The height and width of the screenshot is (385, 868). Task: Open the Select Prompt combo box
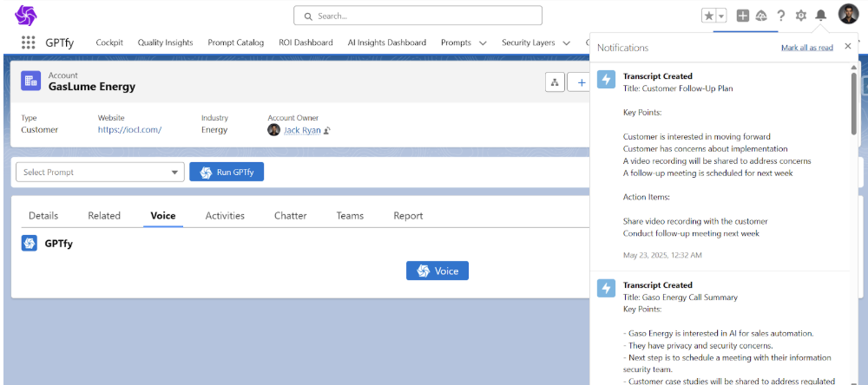coord(100,172)
